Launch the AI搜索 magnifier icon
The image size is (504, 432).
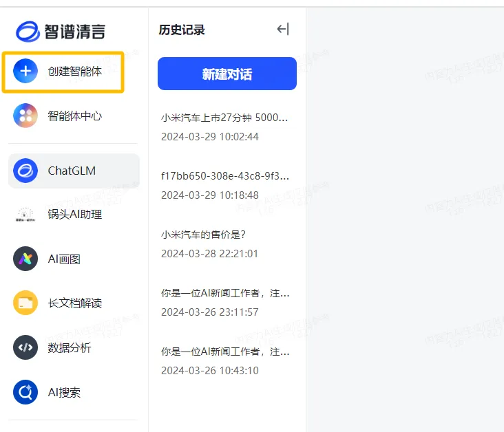tap(25, 392)
